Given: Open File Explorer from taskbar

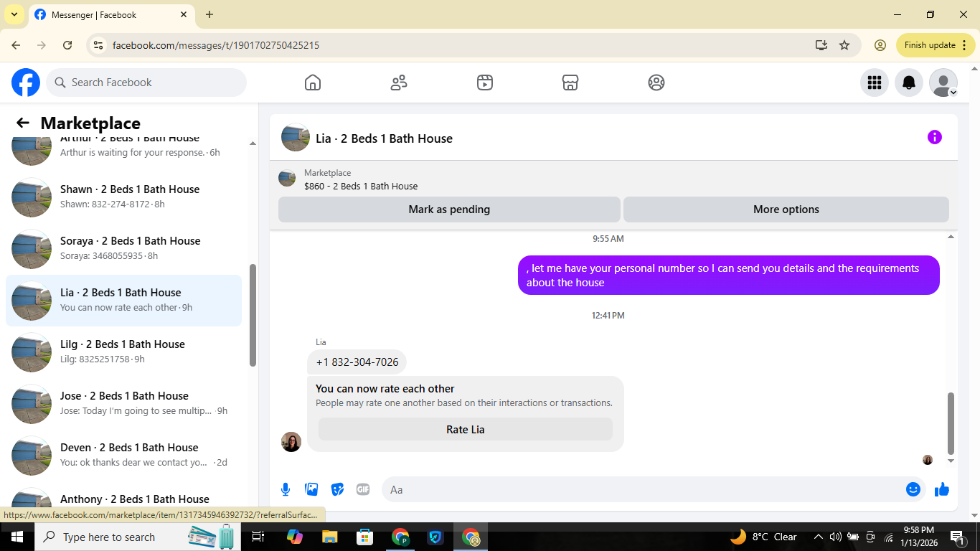Looking at the screenshot, I should (329, 537).
